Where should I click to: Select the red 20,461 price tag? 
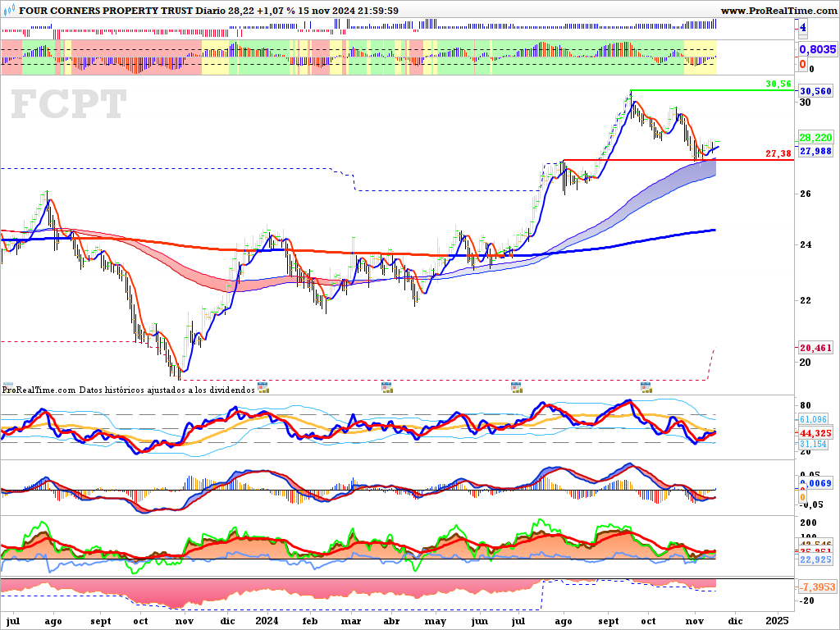(x=816, y=348)
